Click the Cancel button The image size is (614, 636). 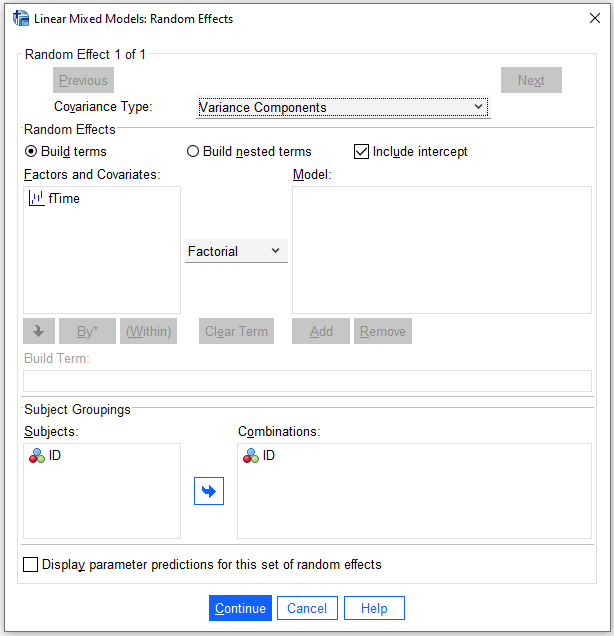307,608
